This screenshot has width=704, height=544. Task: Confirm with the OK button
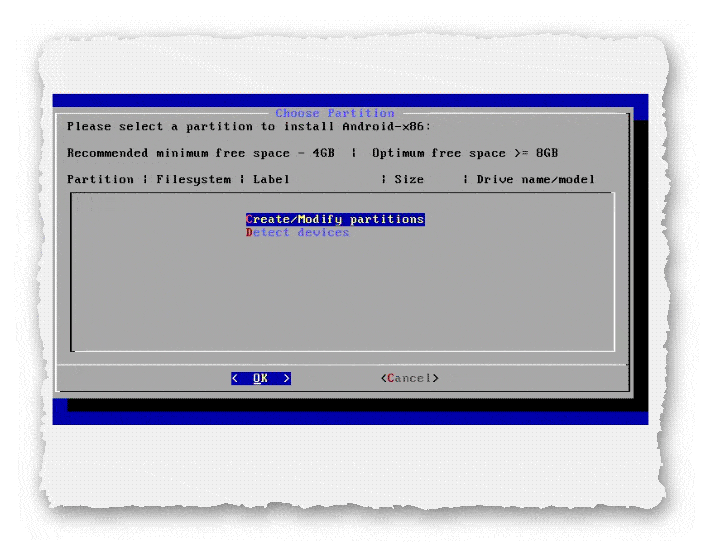tap(261, 378)
